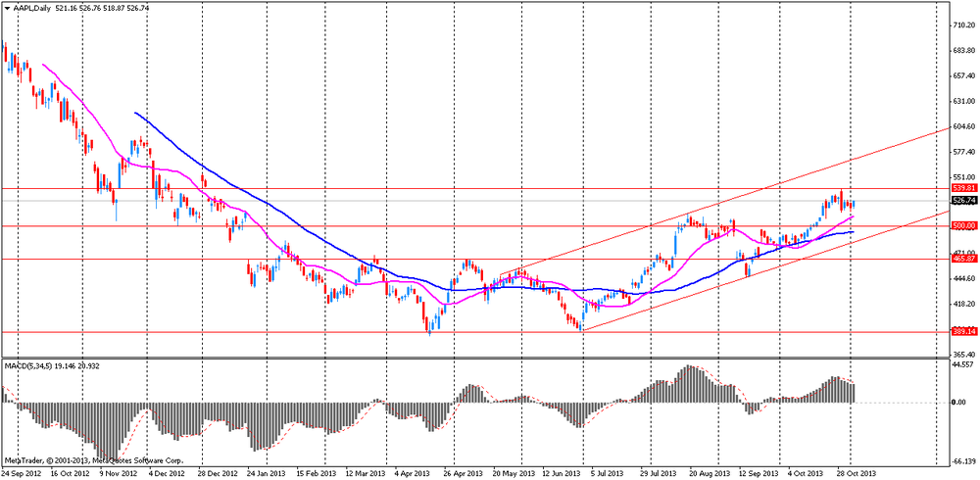980x480 pixels.
Task: Click the 0.00 MACD scale value
Action: click(958, 402)
